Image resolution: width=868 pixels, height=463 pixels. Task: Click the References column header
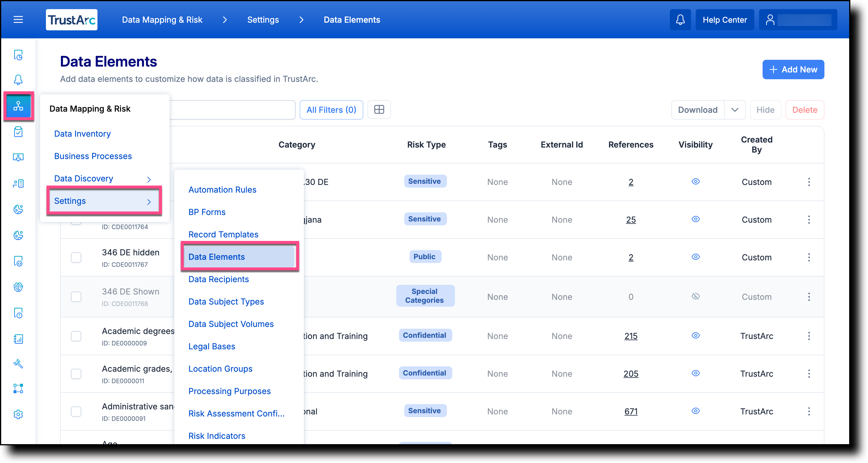631,145
